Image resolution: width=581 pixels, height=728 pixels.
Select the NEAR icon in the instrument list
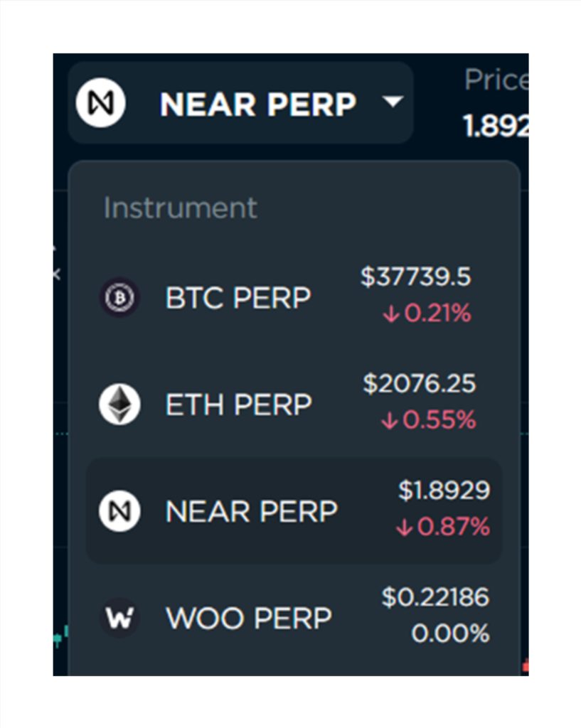119,510
